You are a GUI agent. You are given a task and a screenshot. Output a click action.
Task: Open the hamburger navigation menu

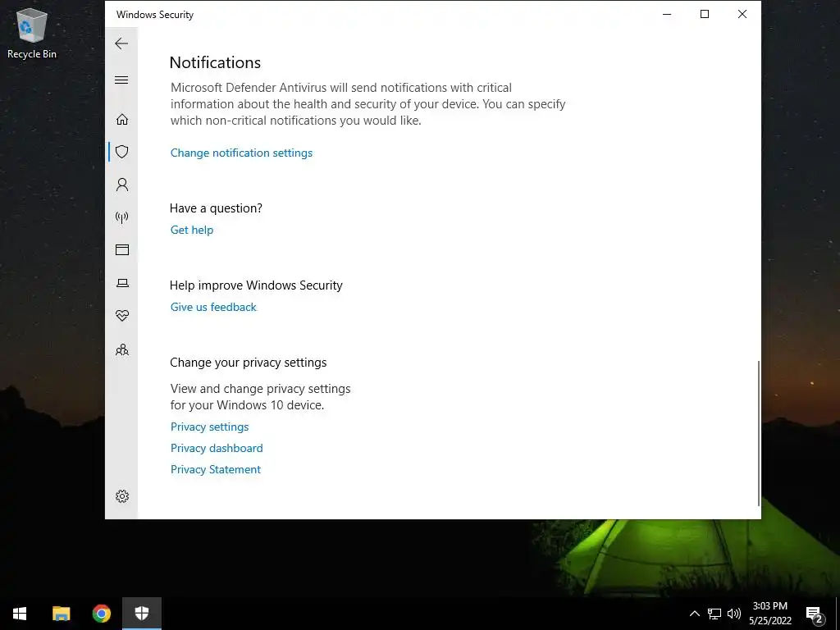pos(121,80)
